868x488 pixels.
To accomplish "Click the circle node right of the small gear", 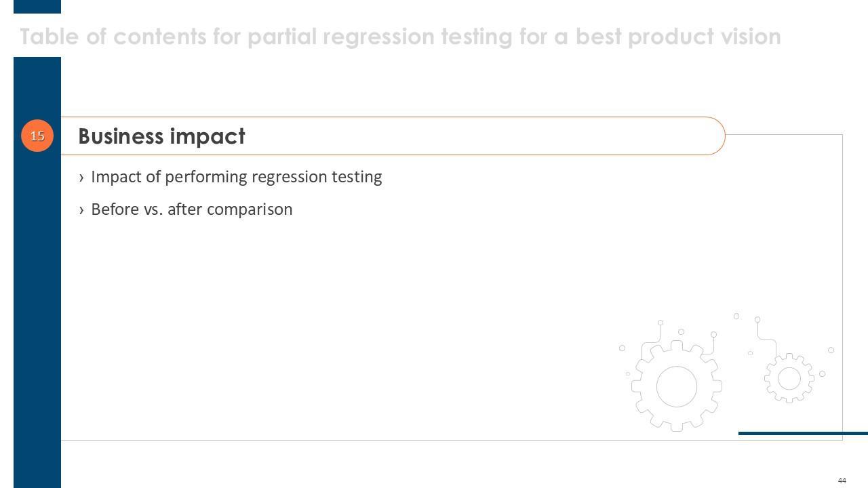I will coord(823,373).
